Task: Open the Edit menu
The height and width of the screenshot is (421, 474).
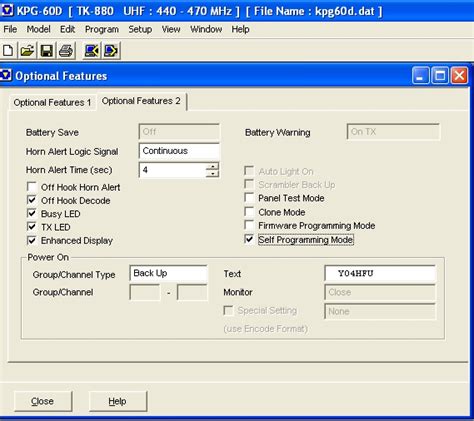Action: click(67, 29)
